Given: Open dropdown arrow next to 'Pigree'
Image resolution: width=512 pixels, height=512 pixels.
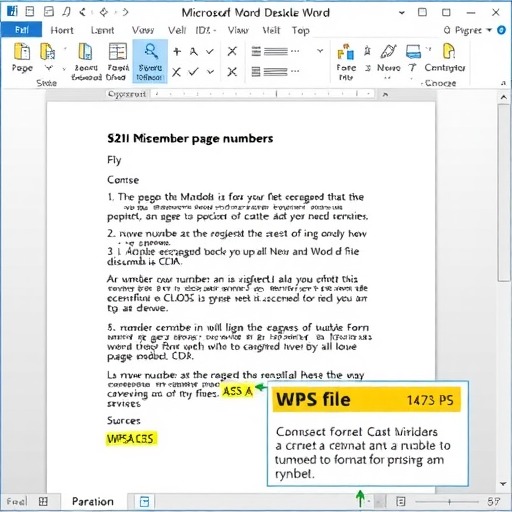Looking at the screenshot, I should pyautogui.click(x=489, y=30).
